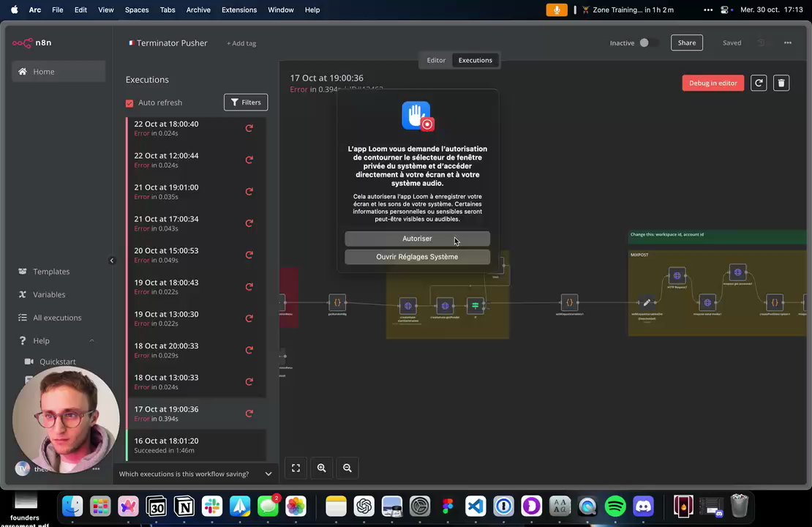
Task: Switch to the Executions tab
Action: click(475, 60)
